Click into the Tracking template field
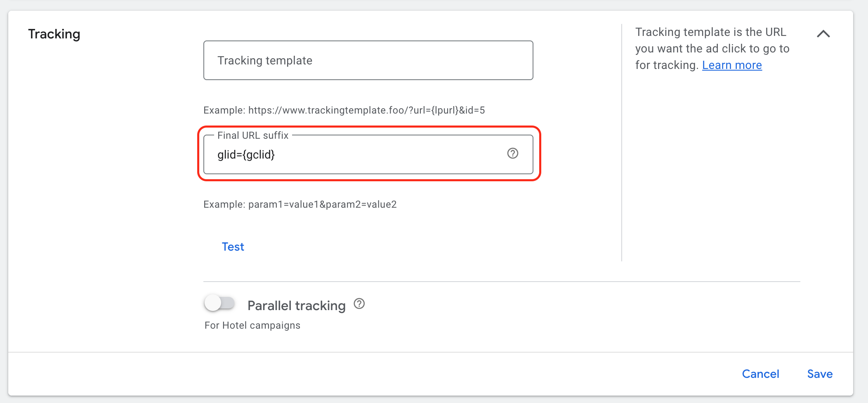868x403 pixels. (368, 60)
